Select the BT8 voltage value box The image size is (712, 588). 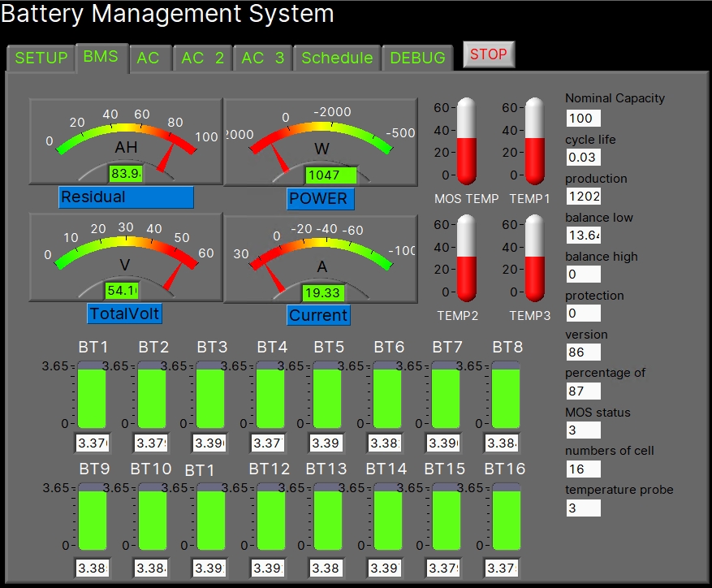pos(503,443)
